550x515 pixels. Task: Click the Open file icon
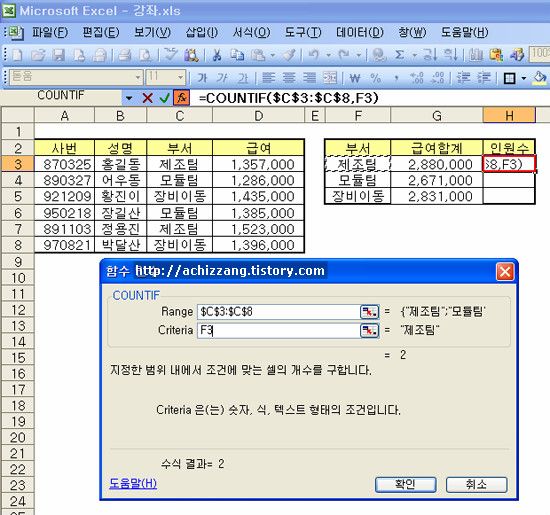tap(38, 55)
